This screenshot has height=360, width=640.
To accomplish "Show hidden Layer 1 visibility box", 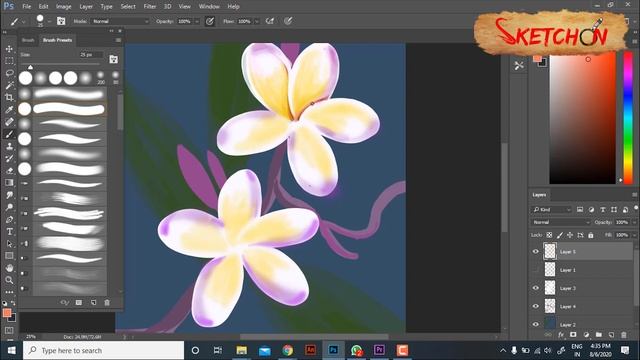I will tap(536, 270).
